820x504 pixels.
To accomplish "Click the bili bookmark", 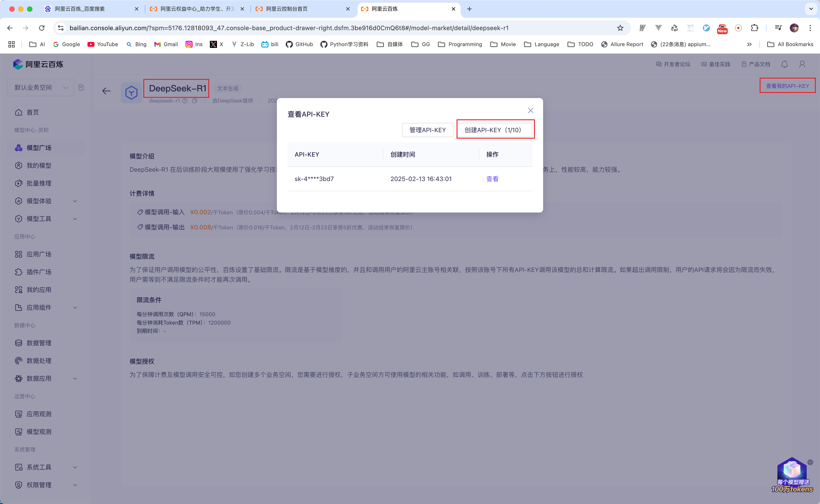I will click(x=270, y=44).
